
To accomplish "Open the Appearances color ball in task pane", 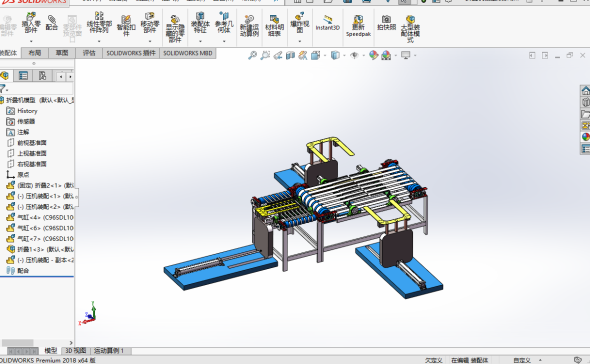I will (585, 137).
